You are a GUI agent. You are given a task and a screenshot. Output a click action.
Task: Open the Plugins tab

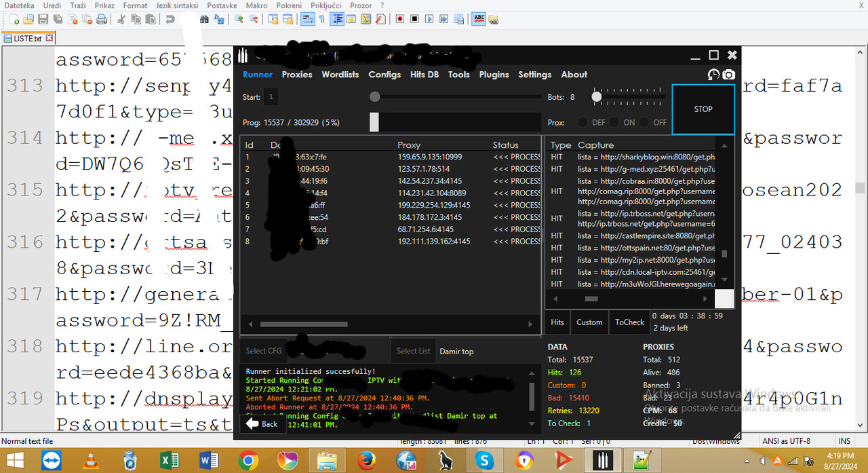pyautogui.click(x=494, y=75)
